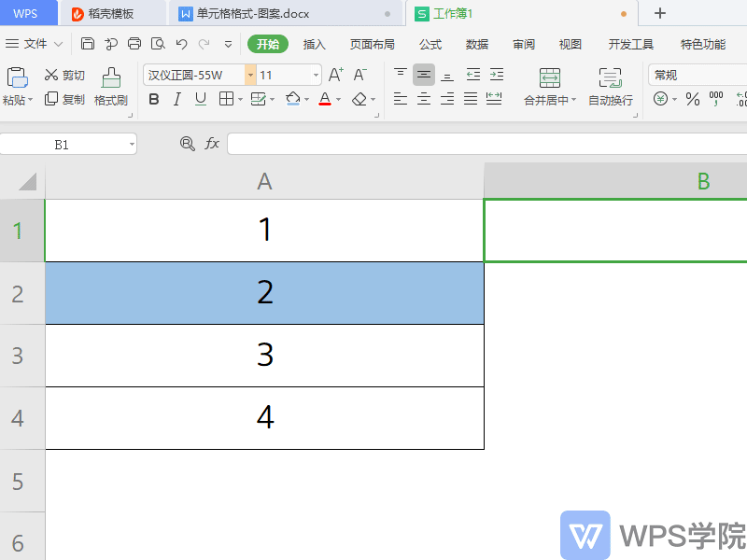Align text left

pos(401,99)
